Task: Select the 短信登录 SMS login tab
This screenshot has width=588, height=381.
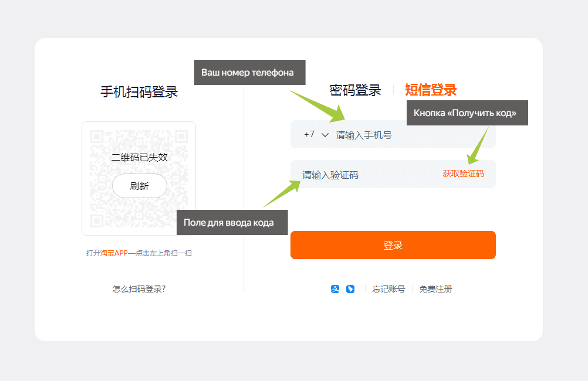Action: 431,90
